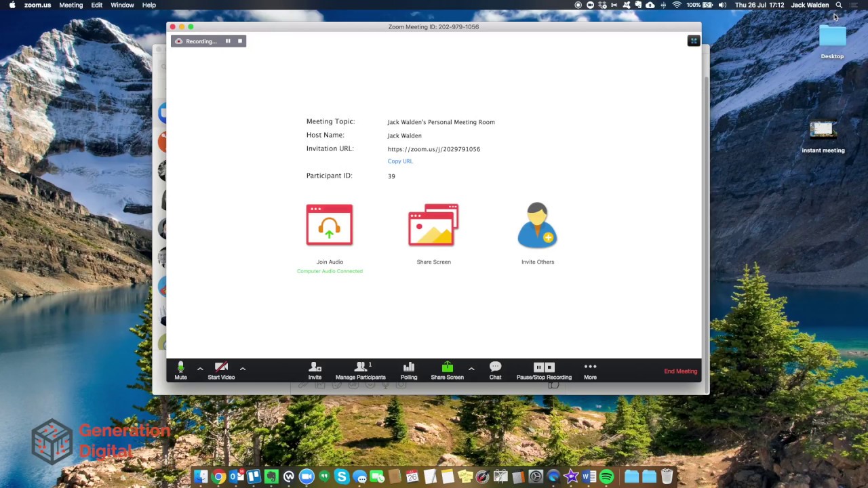The height and width of the screenshot is (488, 868).
Task: Open Trello from the Dock
Action: (254, 476)
